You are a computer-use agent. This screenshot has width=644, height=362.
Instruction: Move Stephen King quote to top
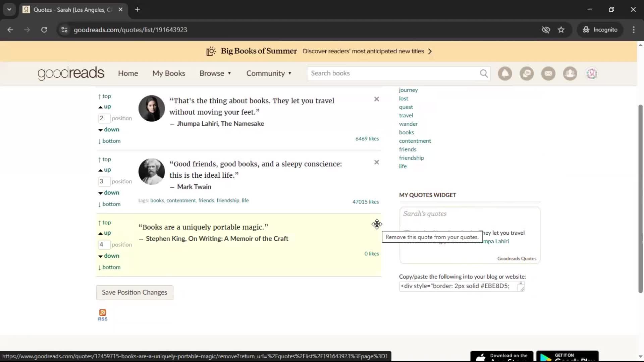pos(104,223)
